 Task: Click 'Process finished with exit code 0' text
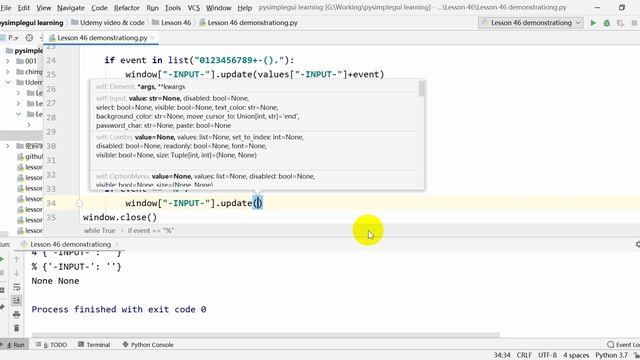click(x=119, y=309)
